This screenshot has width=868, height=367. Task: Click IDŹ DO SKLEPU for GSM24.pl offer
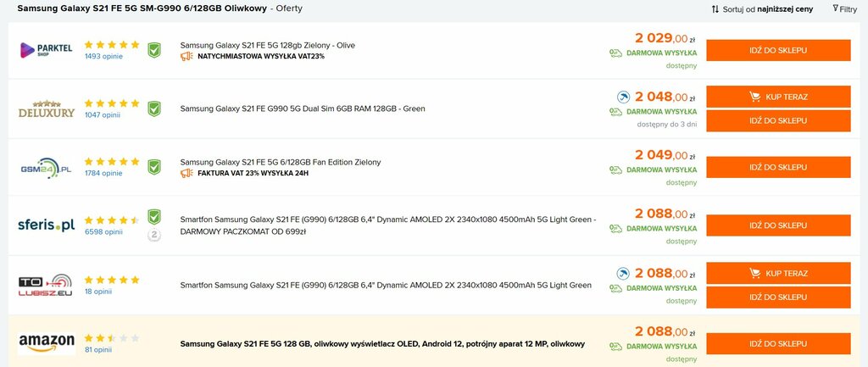[778, 167]
